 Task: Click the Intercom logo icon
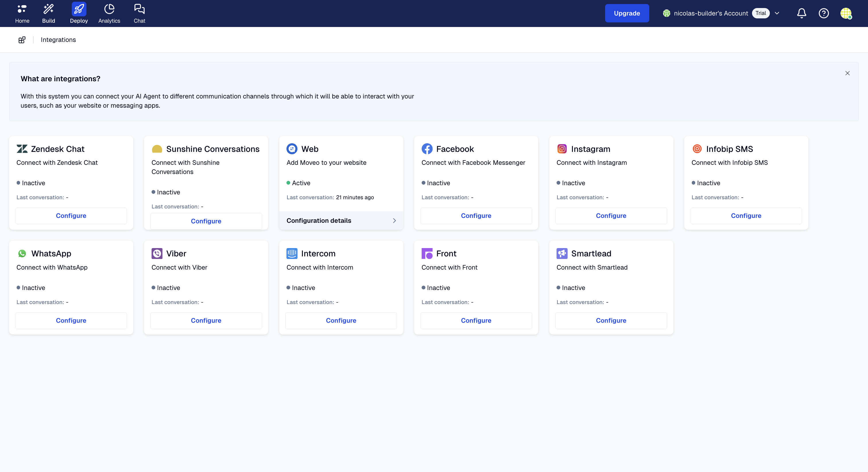tap(292, 254)
